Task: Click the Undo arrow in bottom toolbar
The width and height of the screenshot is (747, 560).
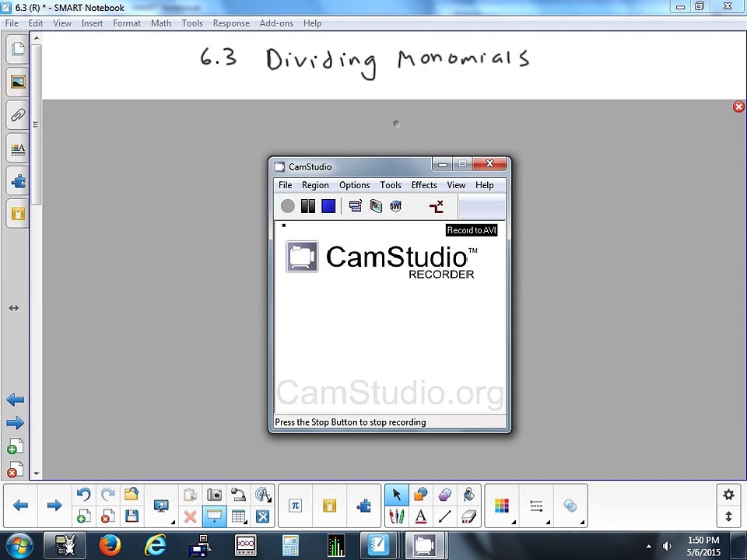Action: 84,495
